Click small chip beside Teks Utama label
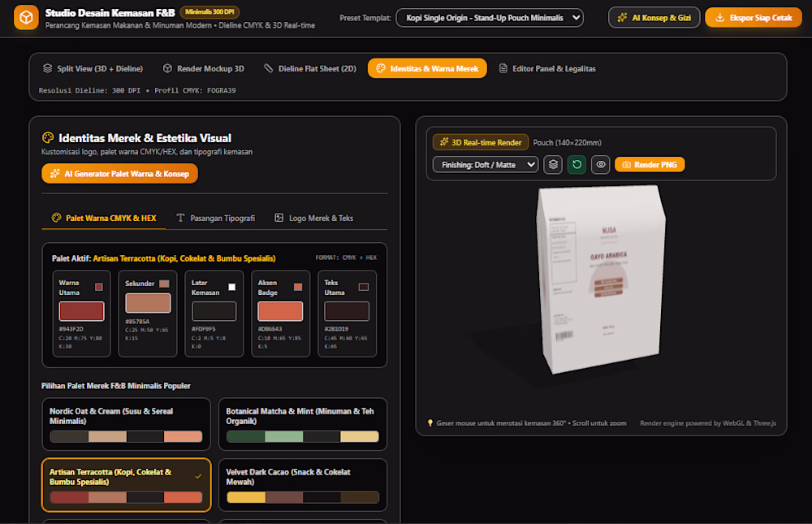The width and height of the screenshot is (812, 524). 364,287
